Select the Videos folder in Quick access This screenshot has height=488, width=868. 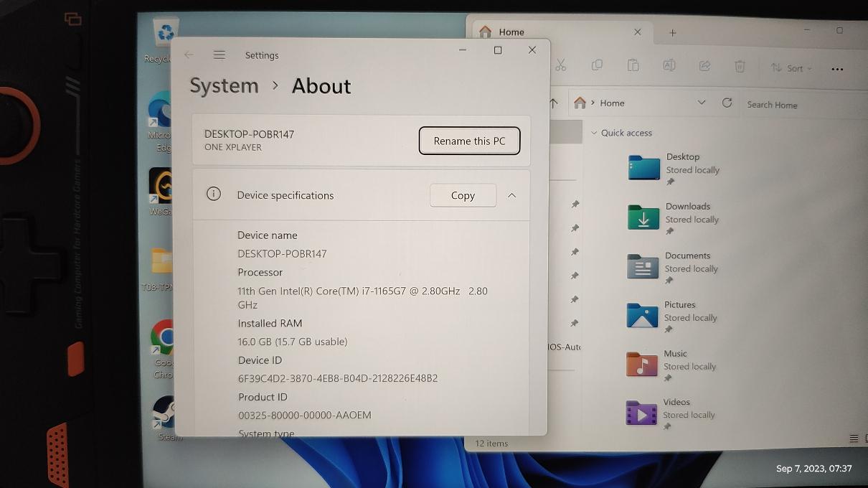[671, 414]
